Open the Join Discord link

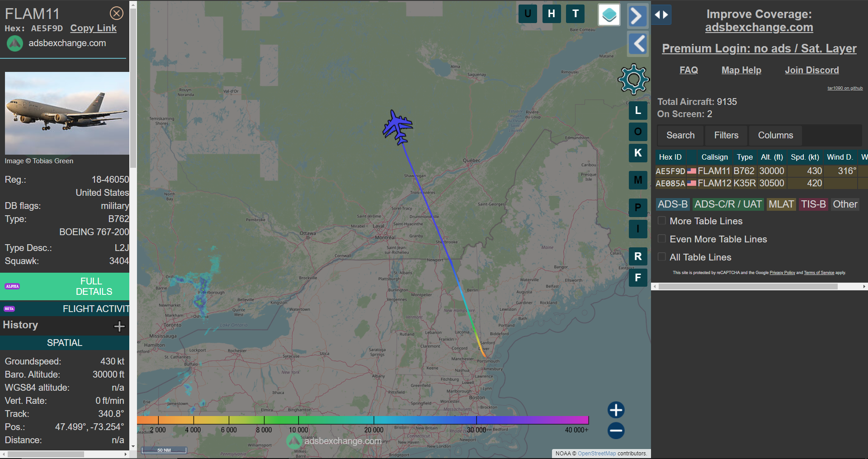(x=811, y=70)
